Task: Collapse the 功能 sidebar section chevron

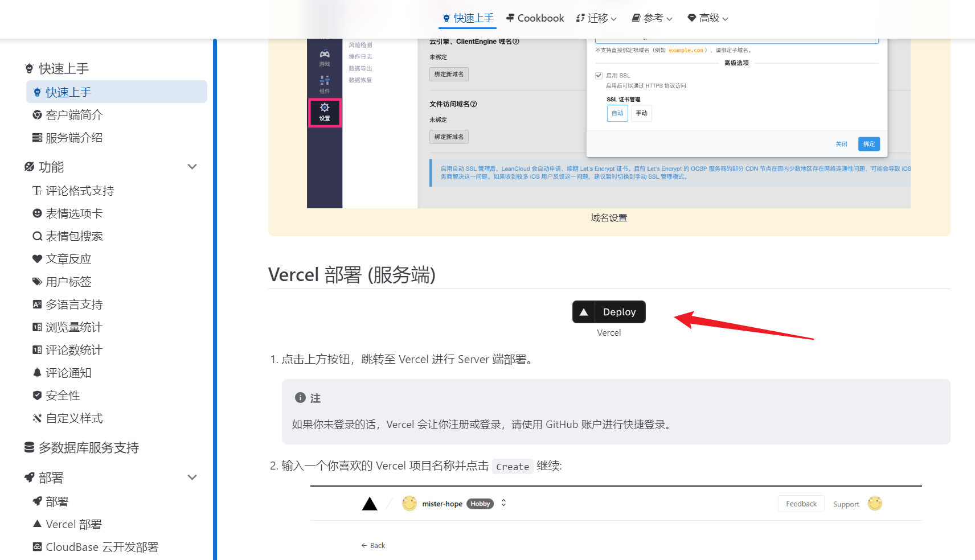Action: (192, 167)
